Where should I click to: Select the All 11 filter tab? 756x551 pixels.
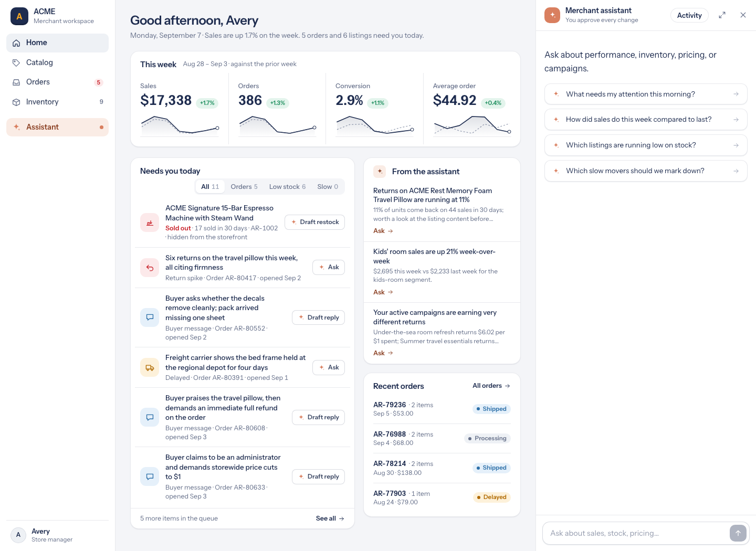click(210, 187)
